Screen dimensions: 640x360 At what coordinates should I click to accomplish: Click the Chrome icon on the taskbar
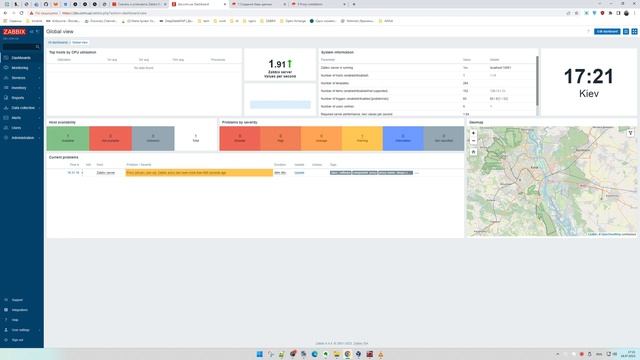click(347, 354)
